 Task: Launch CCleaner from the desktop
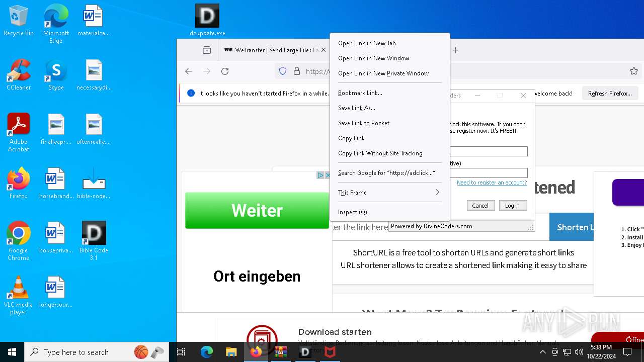[x=19, y=75]
